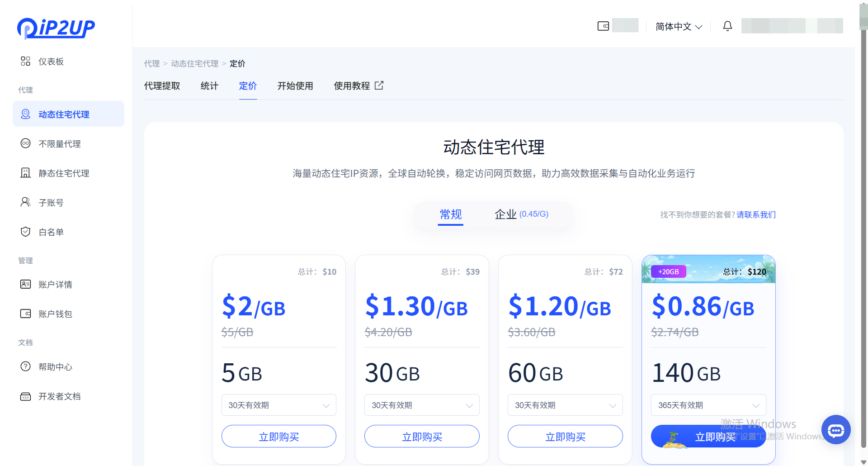Click the user account name area in header
Viewport: 868px width, 466px height.
coord(792,26)
